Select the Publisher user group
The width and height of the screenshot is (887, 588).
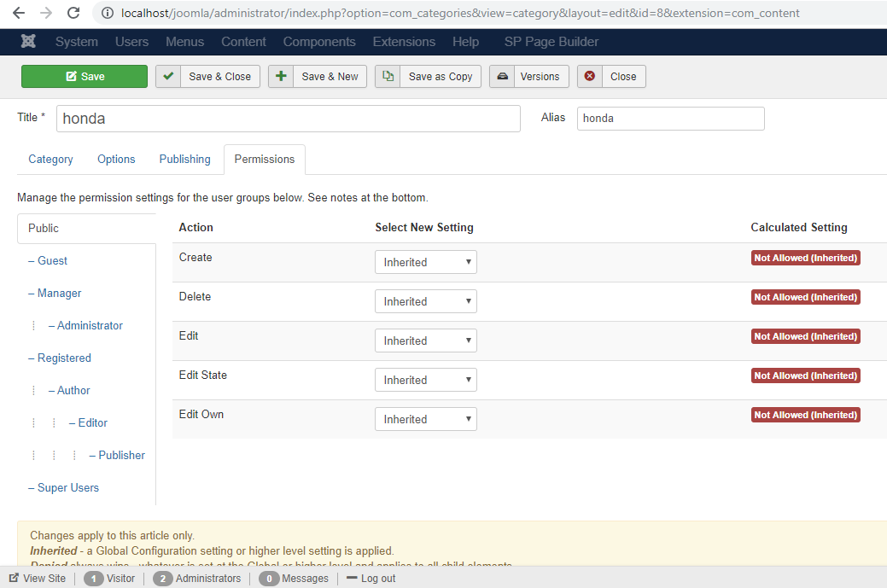(121, 455)
